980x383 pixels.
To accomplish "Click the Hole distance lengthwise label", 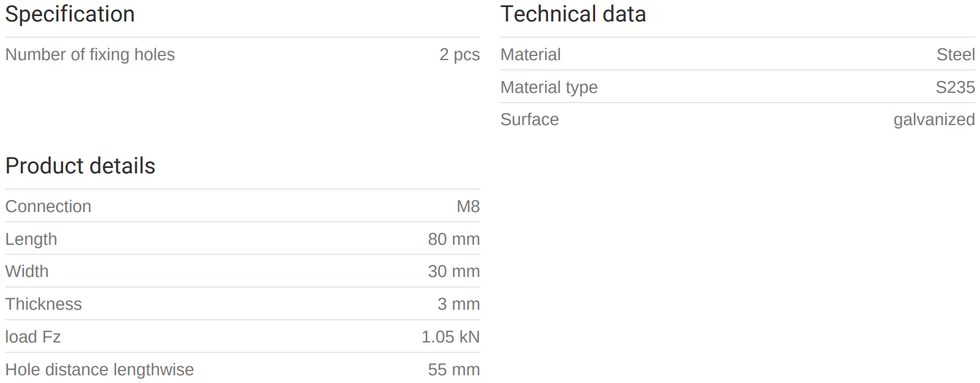I will coord(99,370).
